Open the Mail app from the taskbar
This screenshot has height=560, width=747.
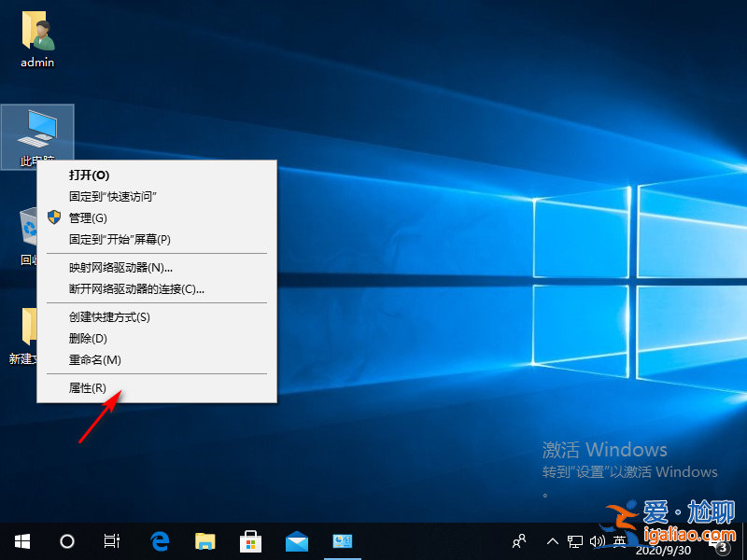click(296, 540)
